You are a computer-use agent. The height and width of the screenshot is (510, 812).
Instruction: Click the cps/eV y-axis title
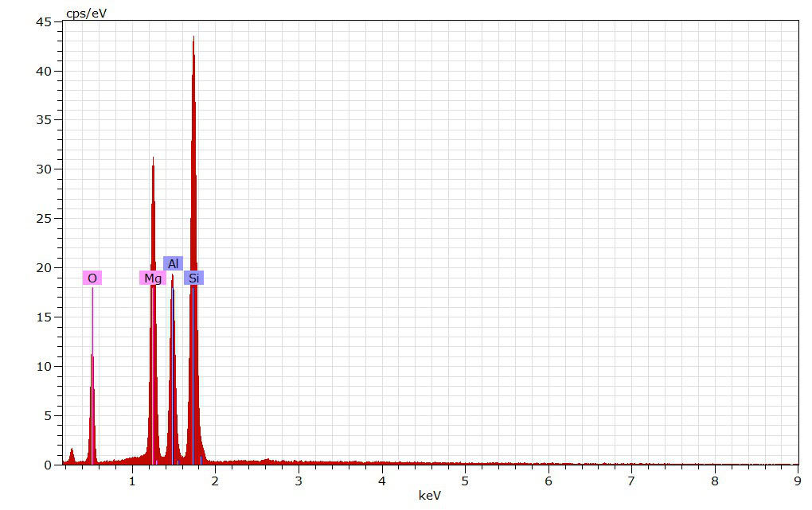pyautogui.click(x=86, y=13)
